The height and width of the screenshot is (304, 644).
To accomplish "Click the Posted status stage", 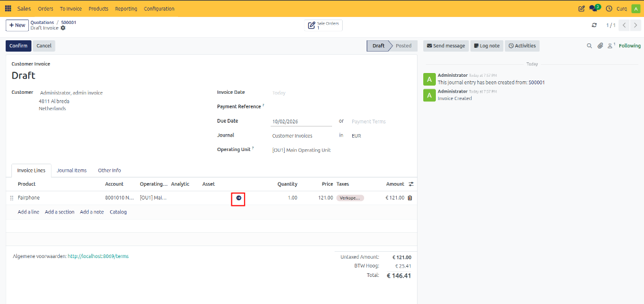I will click(403, 45).
